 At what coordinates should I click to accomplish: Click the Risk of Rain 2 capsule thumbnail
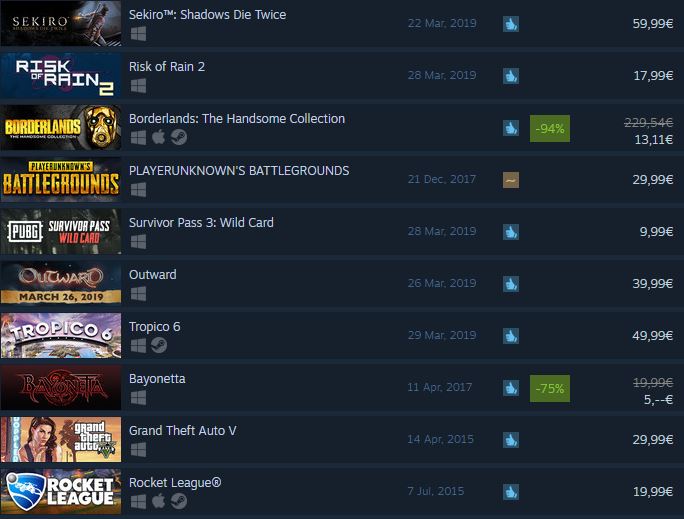61,75
